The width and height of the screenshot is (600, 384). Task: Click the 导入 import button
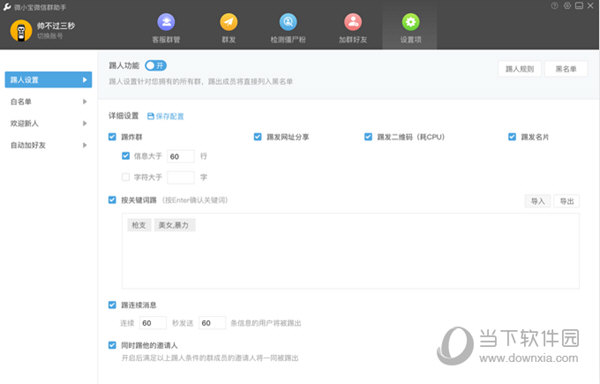(x=538, y=201)
